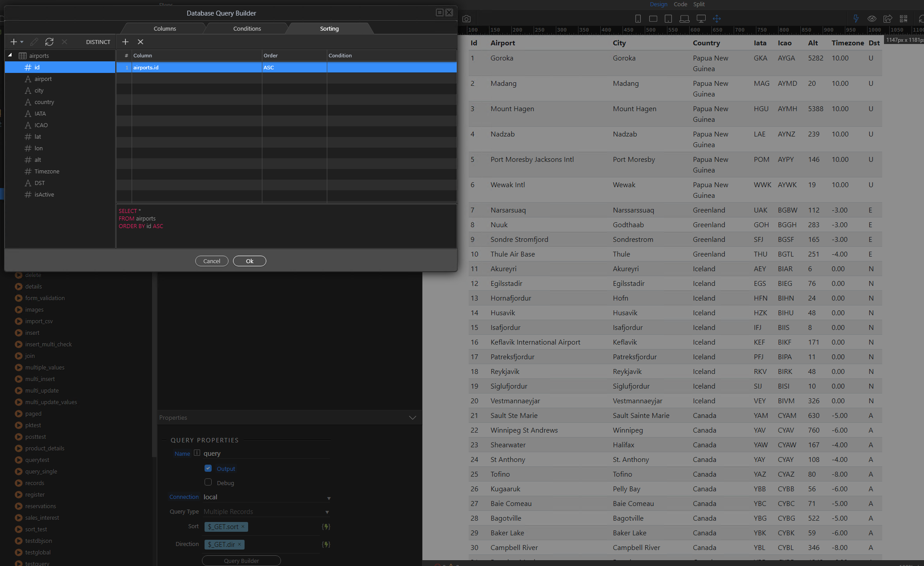Click the query name input field

tap(266, 454)
